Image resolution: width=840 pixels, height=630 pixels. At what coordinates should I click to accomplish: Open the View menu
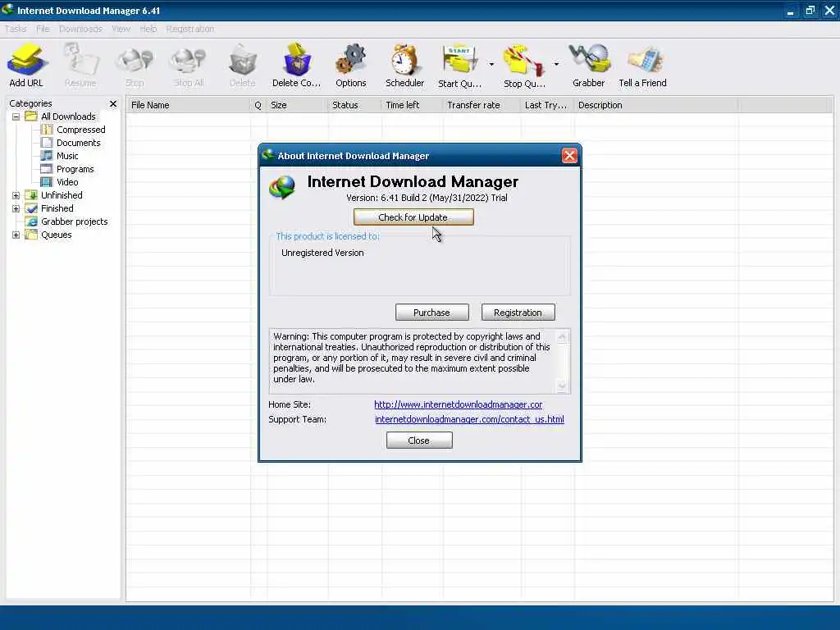pos(121,29)
